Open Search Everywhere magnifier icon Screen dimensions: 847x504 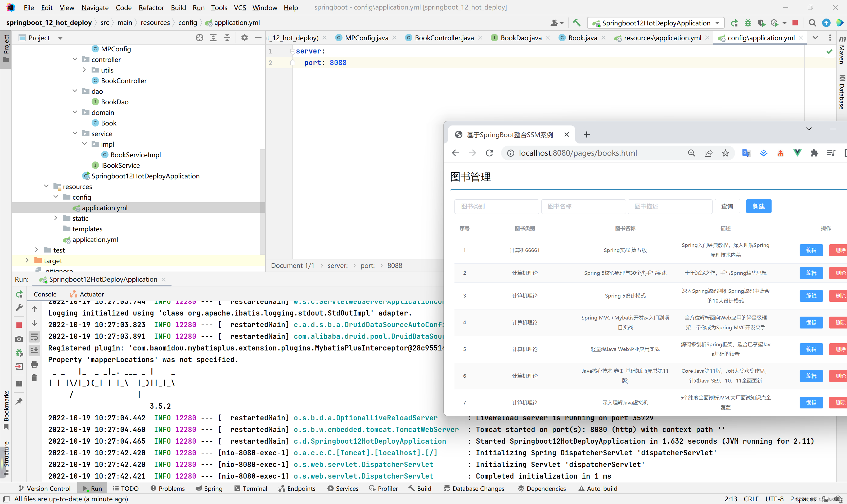coord(812,23)
